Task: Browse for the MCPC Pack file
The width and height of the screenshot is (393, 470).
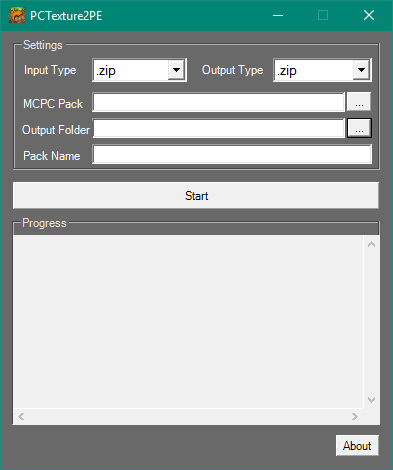Action: [x=359, y=102]
